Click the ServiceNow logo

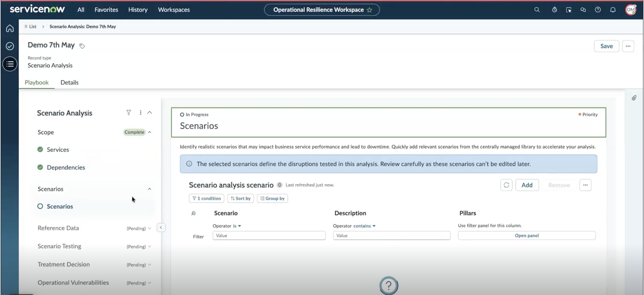click(x=37, y=9)
